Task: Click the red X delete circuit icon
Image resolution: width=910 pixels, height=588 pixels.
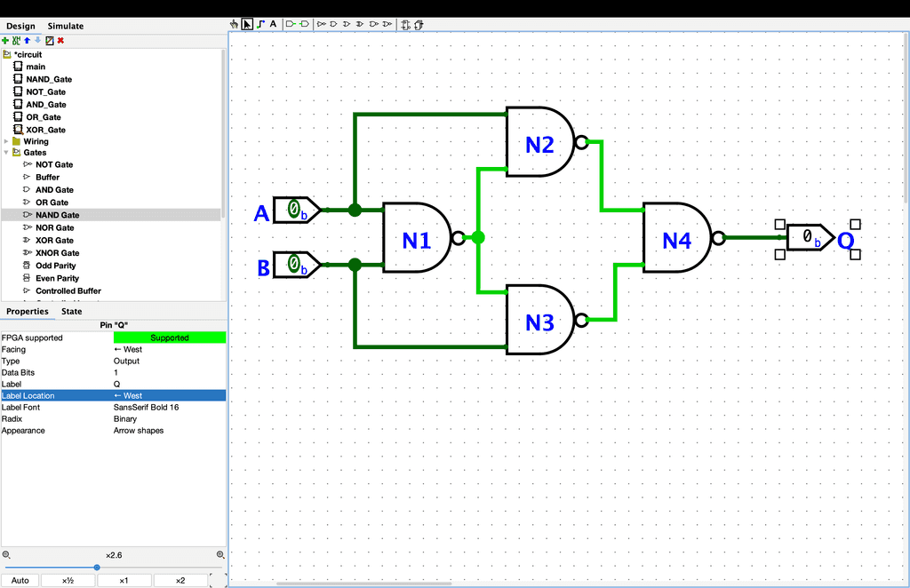Action: point(60,40)
